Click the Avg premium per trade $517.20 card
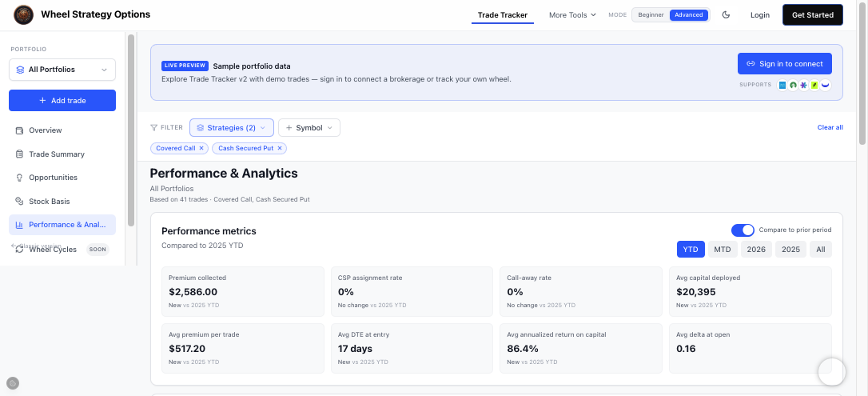This screenshot has height=396, width=868. 242,348
